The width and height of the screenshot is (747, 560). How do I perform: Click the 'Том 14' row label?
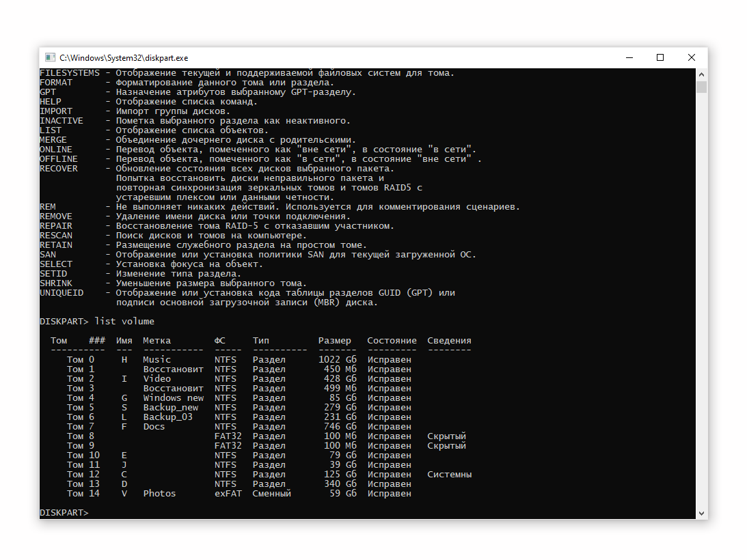[83, 493]
